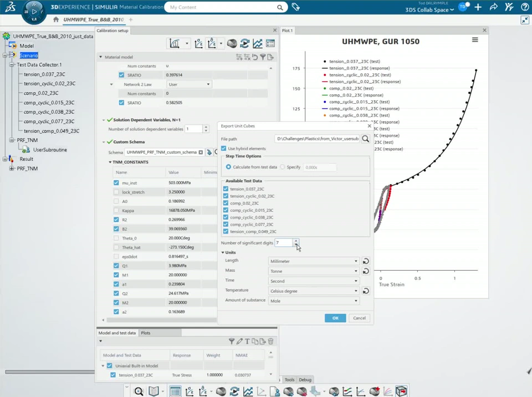Click the export icon in Material model header
Image resolution: width=532 pixels, height=397 pixels.
click(270, 57)
